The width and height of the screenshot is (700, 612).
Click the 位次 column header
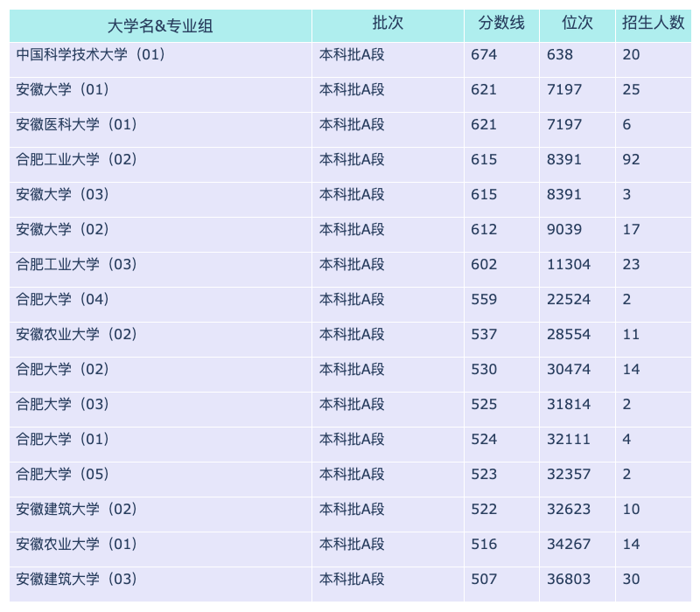[x=577, y=26]
